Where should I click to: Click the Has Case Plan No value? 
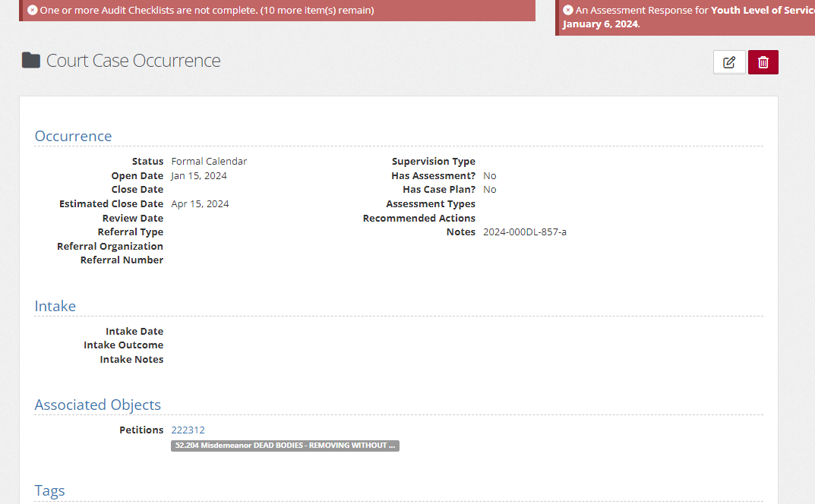click(x=490, y=189)
